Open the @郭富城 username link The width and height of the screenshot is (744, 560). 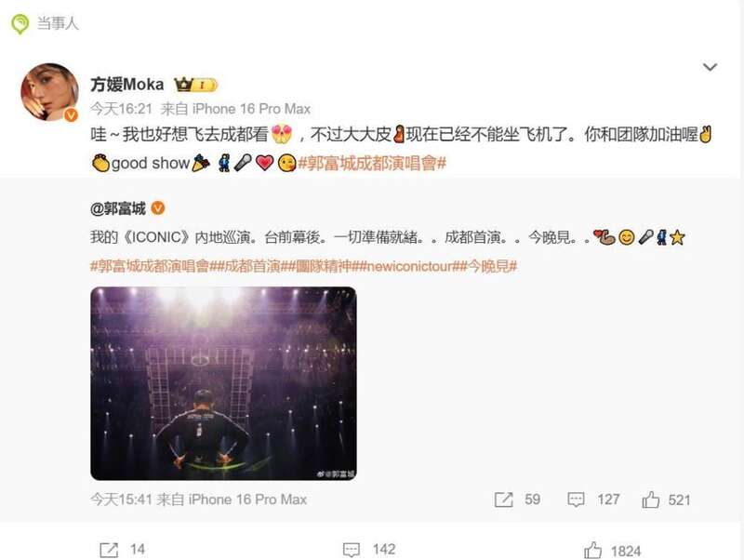pyautogui.click(x=118, y=208)
